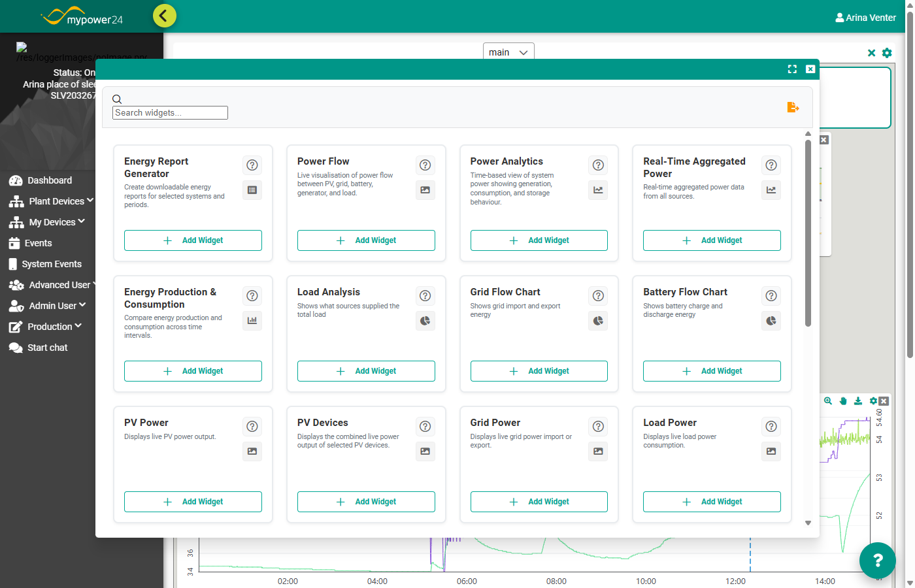This screenshot has width=915, height=588.
Task: Click the image icon on Power Flow card
Action: pos(425,190)
